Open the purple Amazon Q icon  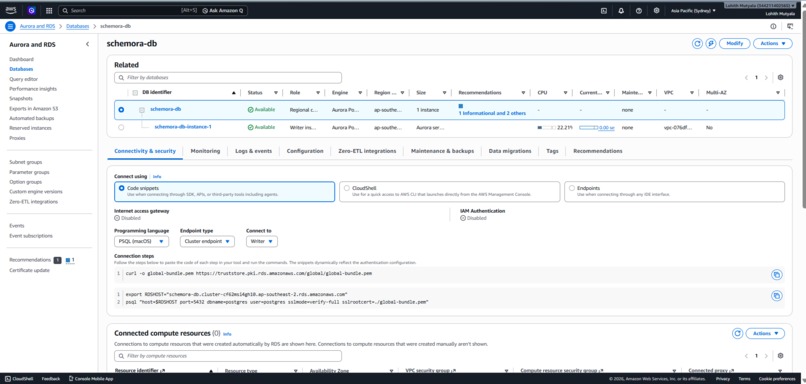[31, 10]
